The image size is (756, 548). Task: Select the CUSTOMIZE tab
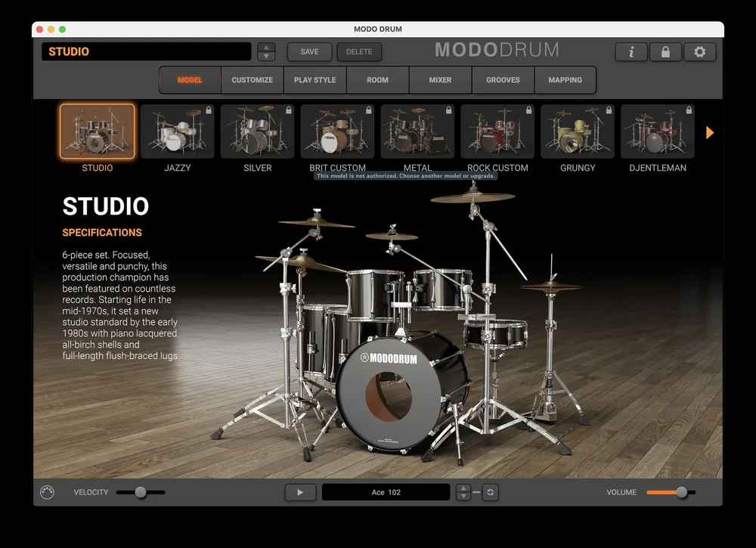click(252, 79)
